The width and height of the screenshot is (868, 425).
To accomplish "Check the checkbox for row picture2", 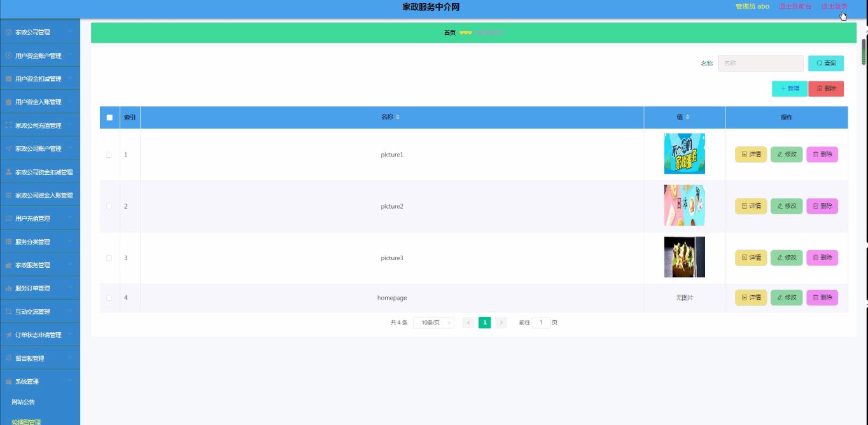I will [x=109, y=206].
